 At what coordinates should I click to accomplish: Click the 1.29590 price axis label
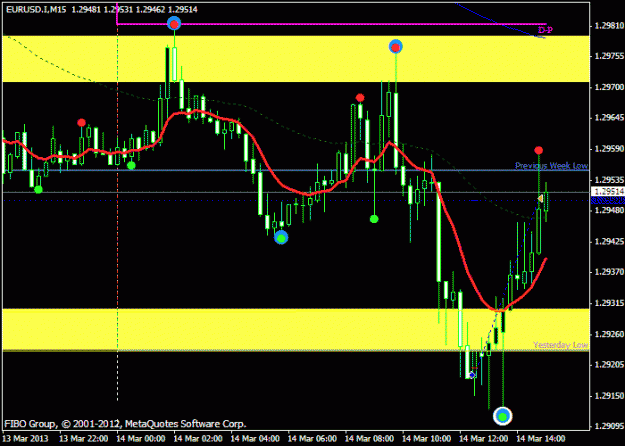point(609,149)
